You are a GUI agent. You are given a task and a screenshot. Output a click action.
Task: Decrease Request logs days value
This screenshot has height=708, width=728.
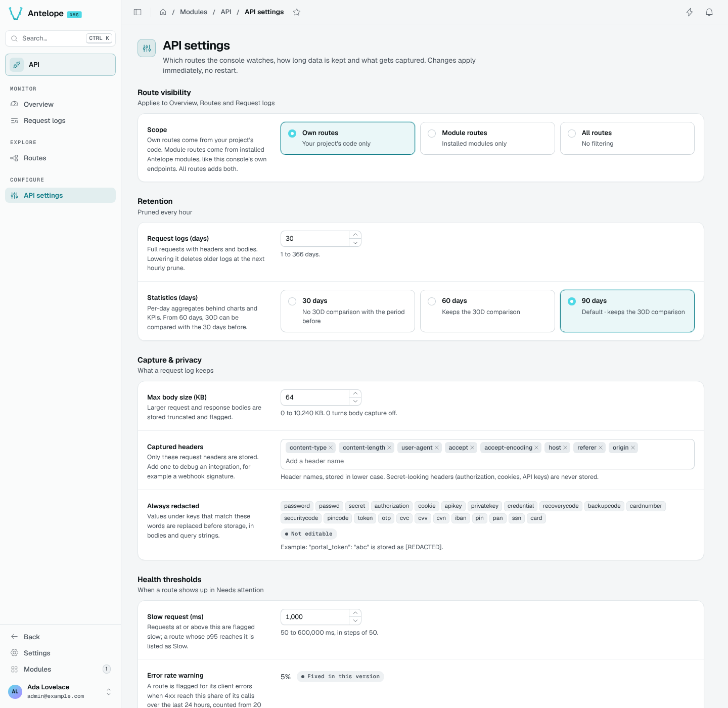[355, 243]
